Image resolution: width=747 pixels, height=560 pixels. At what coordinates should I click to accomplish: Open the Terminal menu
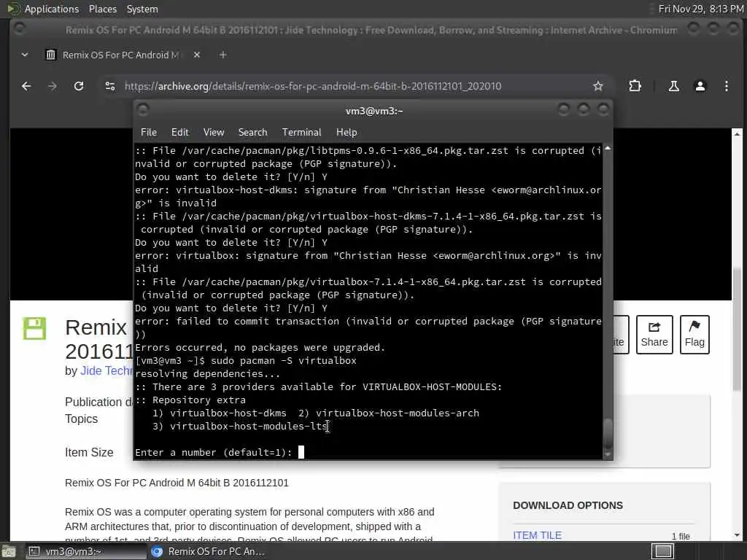tap(301, 133)
